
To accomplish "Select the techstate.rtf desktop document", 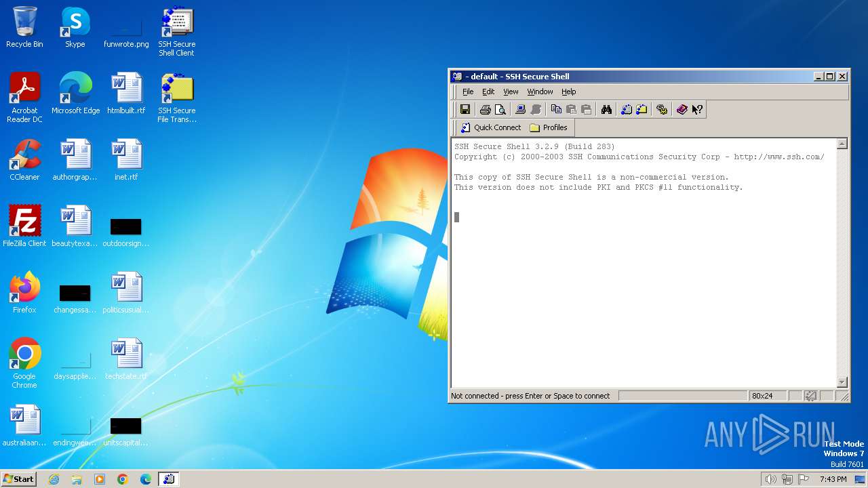I will [x=126, y=359].
